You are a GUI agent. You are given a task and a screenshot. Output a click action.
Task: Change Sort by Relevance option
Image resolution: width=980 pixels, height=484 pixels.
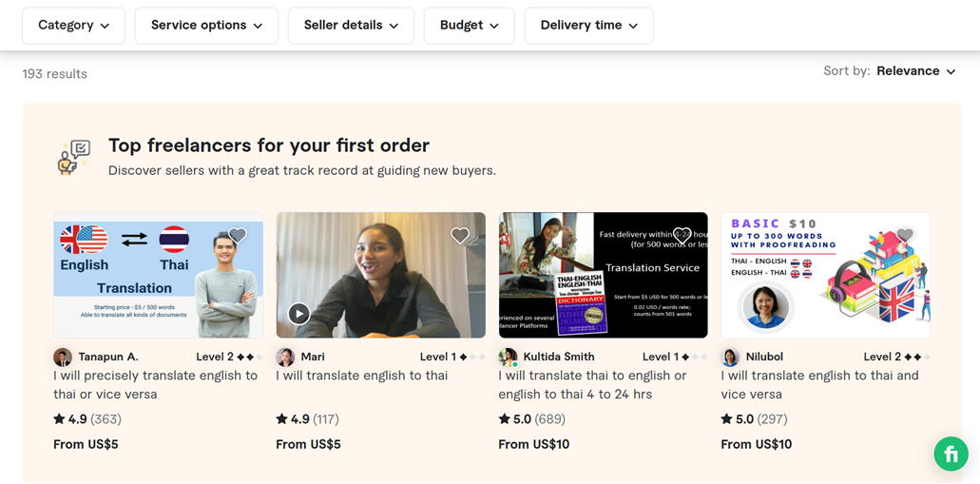click(916, 71)
